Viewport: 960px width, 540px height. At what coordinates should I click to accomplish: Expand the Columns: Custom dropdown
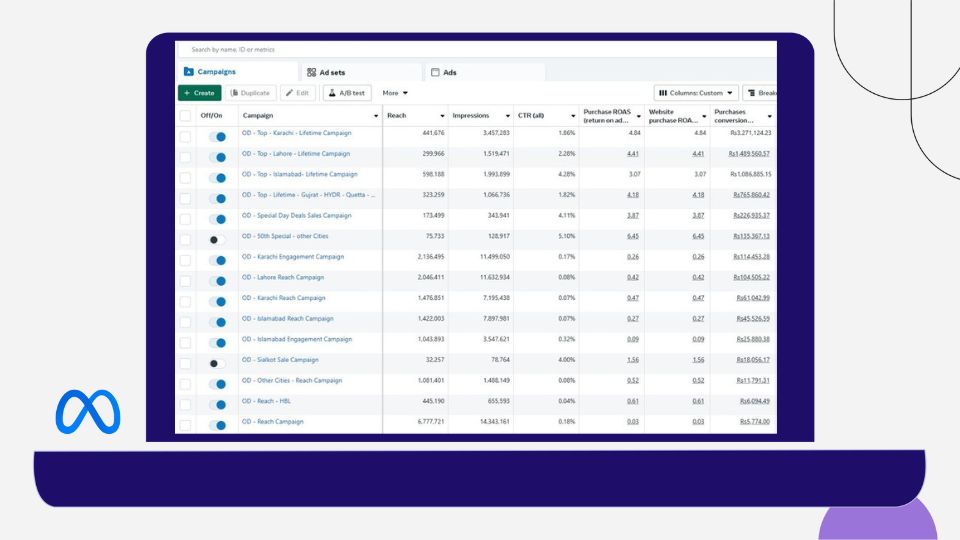(697, 93)
